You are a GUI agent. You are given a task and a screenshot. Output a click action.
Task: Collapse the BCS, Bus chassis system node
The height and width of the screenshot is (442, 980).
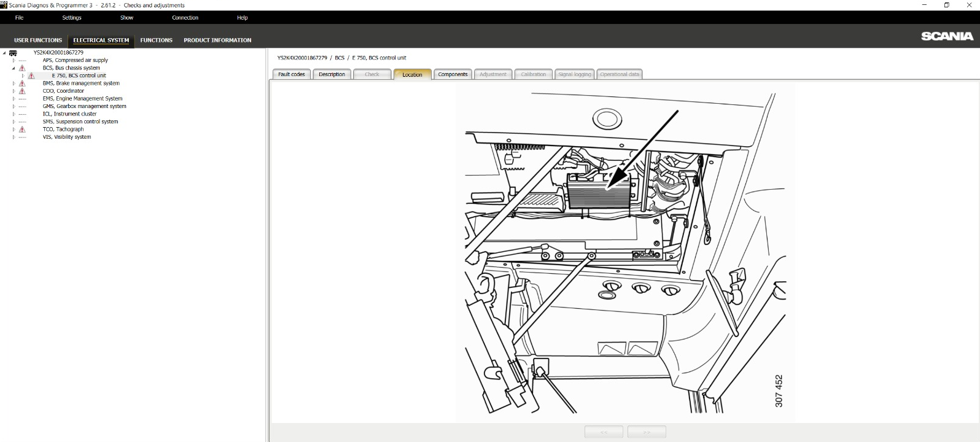coord(14,68)
